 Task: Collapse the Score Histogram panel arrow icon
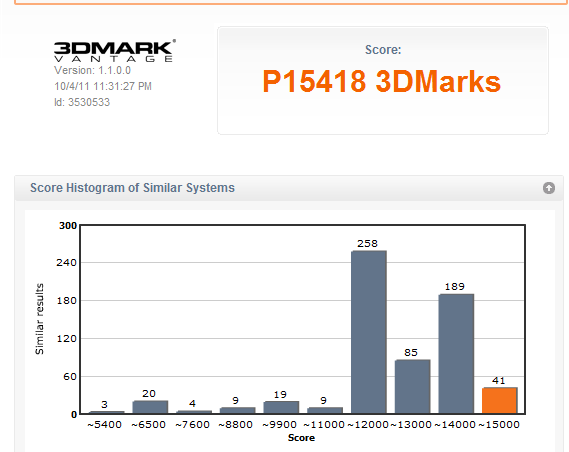click(549, 188)
